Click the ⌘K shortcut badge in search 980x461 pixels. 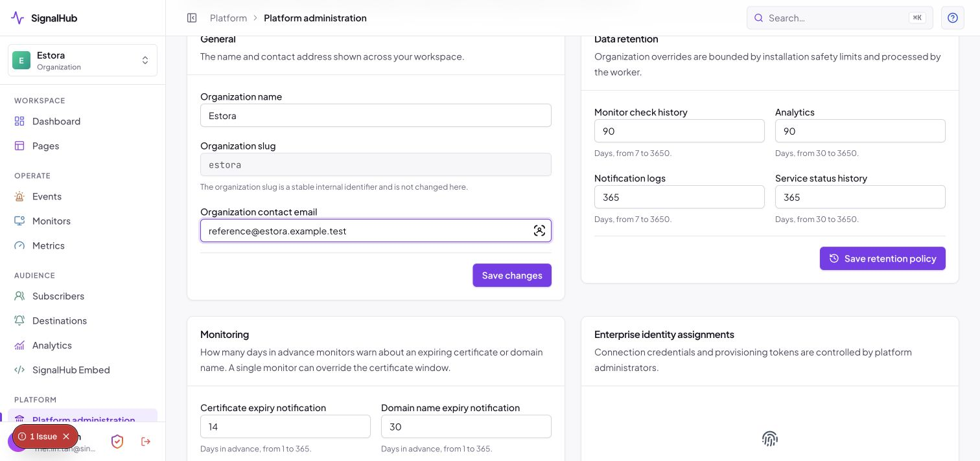click(x=917, y=18)
